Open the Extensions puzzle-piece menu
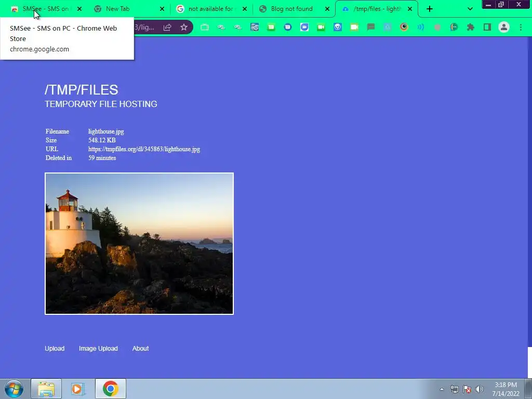532x399 pixels. pos(471,27)
